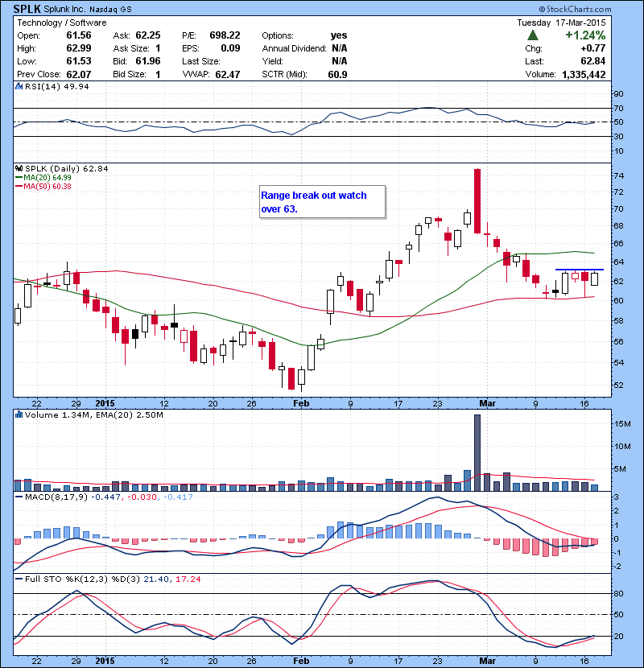Click the 74 price axis label

[x=618, y=175]
